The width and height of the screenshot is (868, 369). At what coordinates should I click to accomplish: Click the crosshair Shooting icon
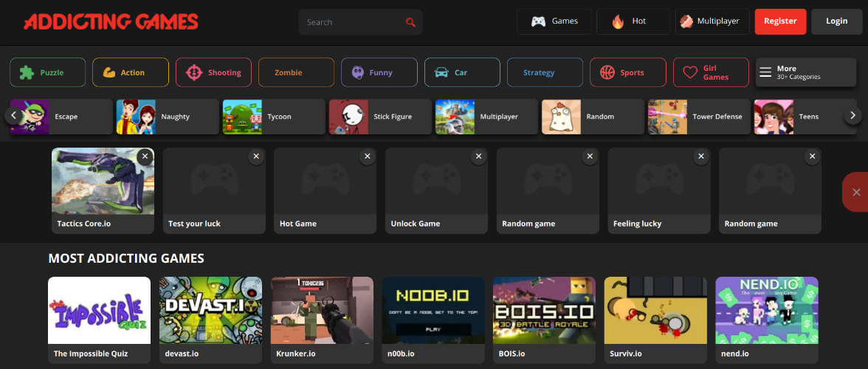(193, 72)
